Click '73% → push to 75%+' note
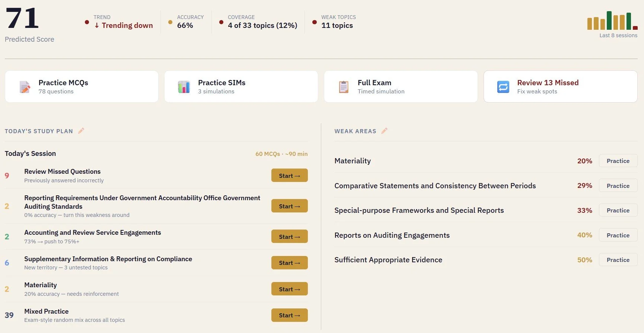644x333 pixels. (52, 241)
